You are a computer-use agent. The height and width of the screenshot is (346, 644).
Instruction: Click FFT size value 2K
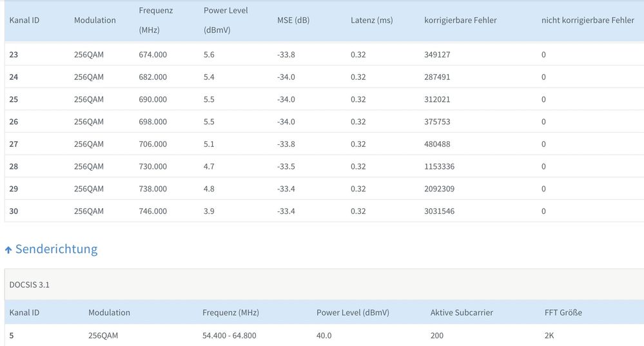(x=549, y=335)
